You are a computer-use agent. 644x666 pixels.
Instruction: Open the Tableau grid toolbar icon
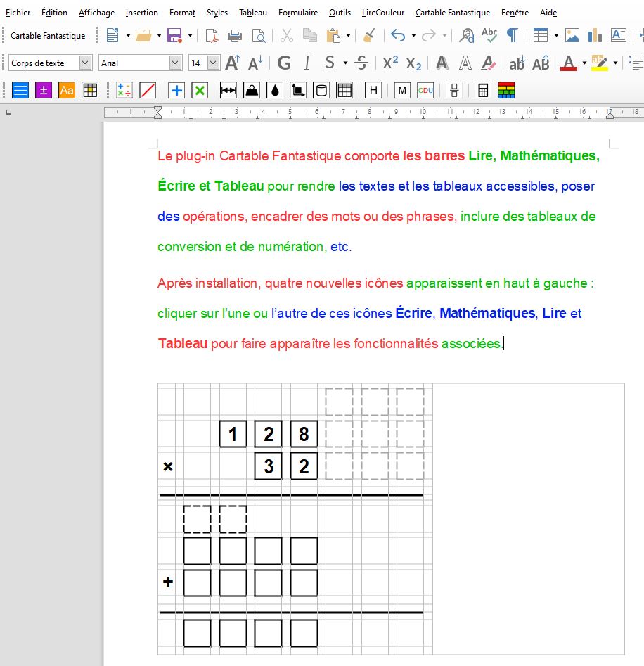(90, 91)
